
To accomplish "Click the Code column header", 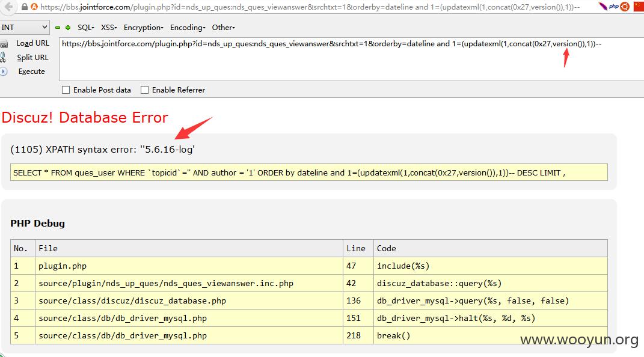I will [x=491, y=248].
